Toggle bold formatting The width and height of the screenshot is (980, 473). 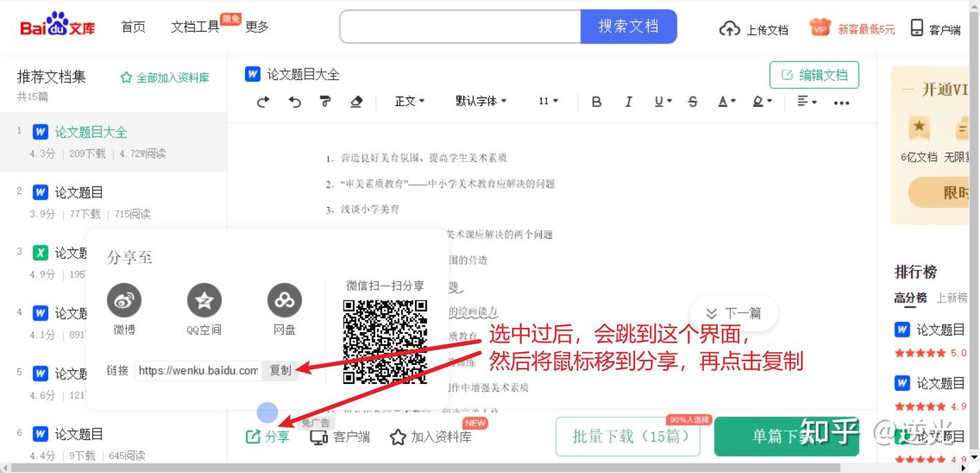[597, 102]
